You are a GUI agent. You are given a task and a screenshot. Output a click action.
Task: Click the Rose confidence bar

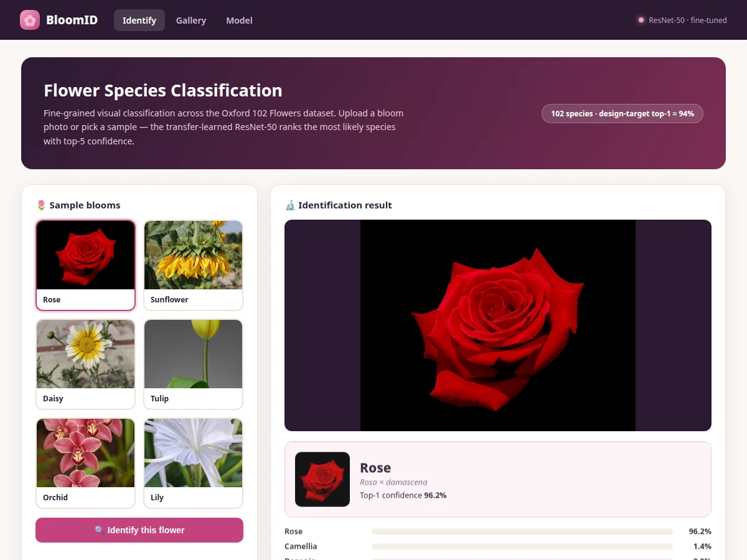tap(522, 531)
